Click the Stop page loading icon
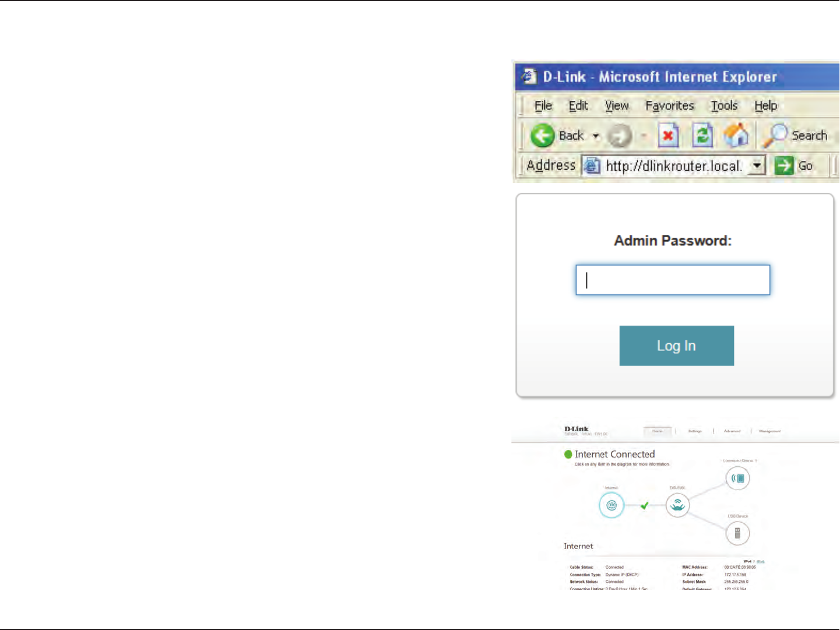 668,136
